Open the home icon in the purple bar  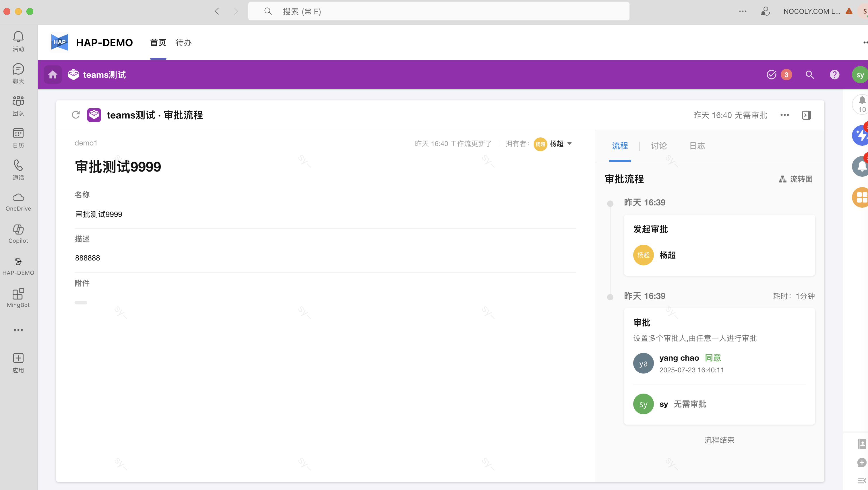point(53,75)
